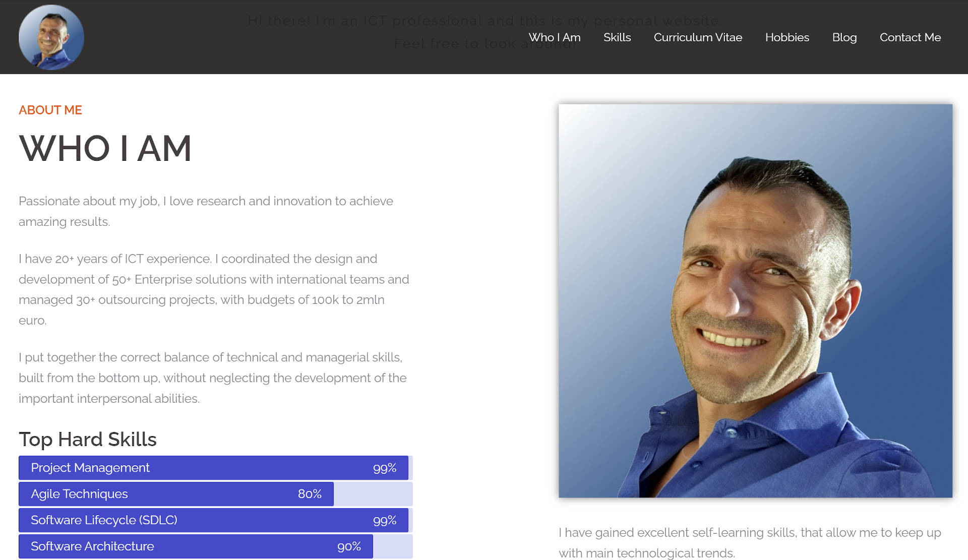Toggle the top hard skills section
968x560 pixels.
point(87,439)
